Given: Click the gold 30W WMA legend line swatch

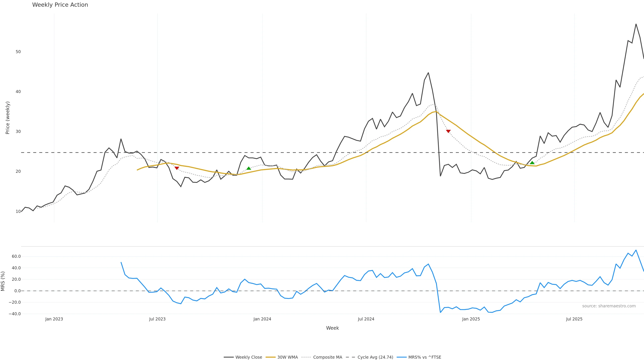Looking at the screenshot, I should pos(270,357).
